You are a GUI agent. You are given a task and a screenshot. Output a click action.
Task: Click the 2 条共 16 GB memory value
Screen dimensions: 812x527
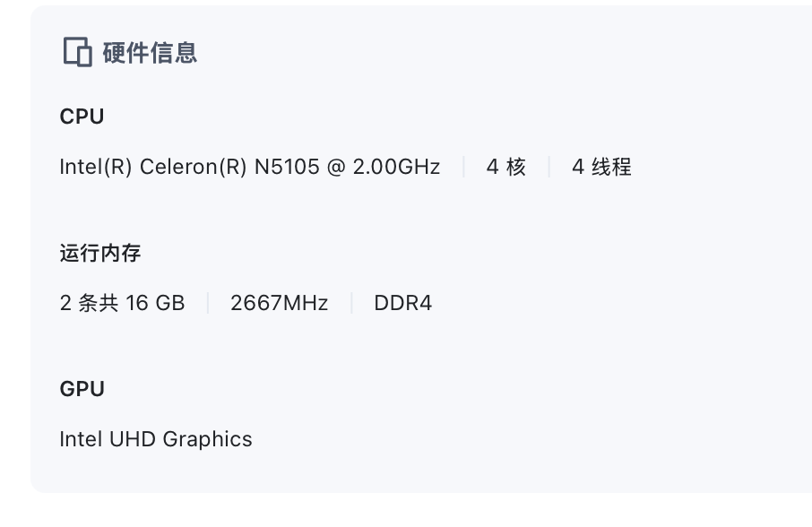tap(122, 303)
